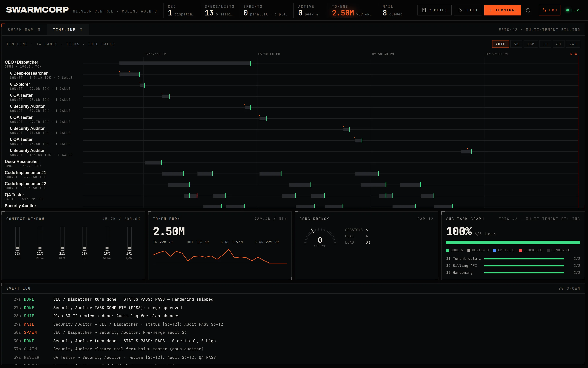Screen dimensions: 588x368
Task: Set timeline range to 6H
Action: point(558,44)
